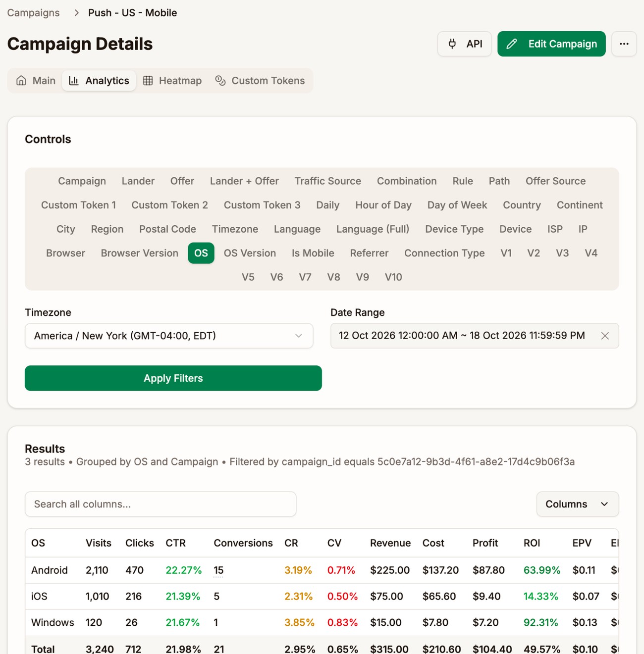Click the grid icon for Heatmap

148,81
